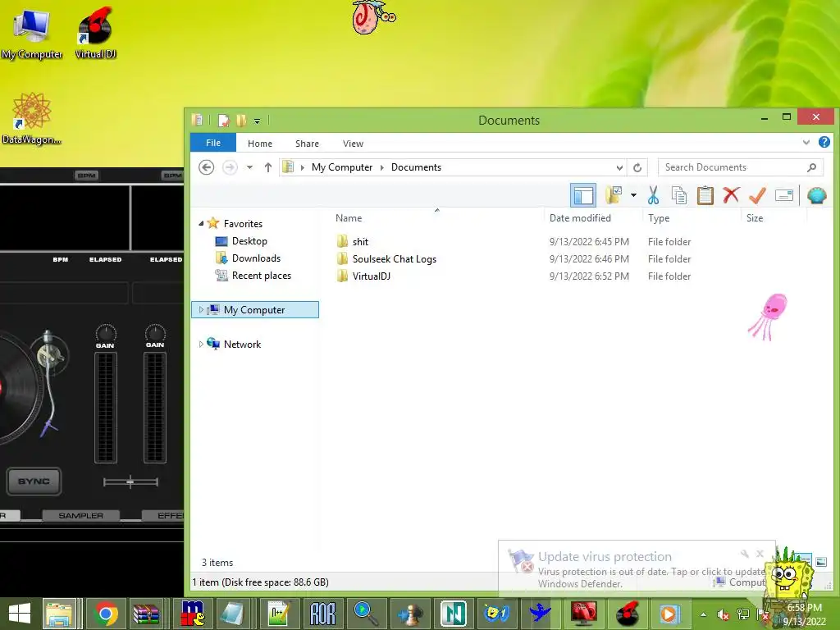
Task: Click the orange checkmark Properties icon
Action: [757, 195]
